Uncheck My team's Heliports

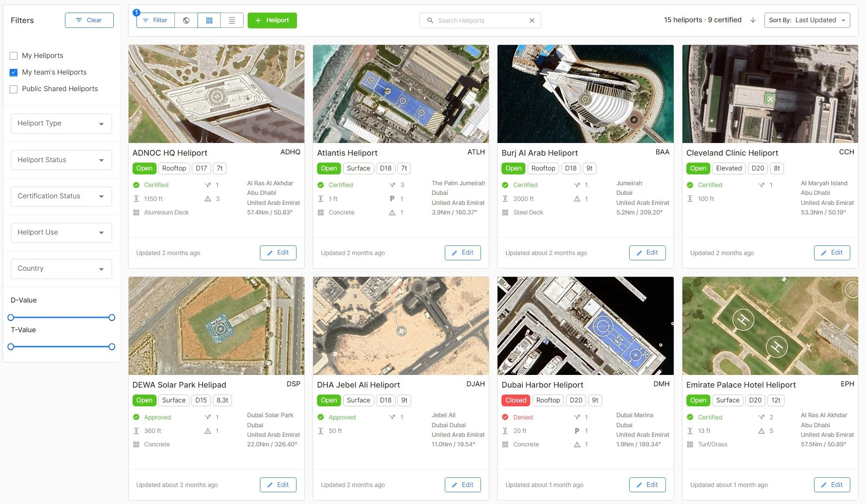[x=14, y=72]
